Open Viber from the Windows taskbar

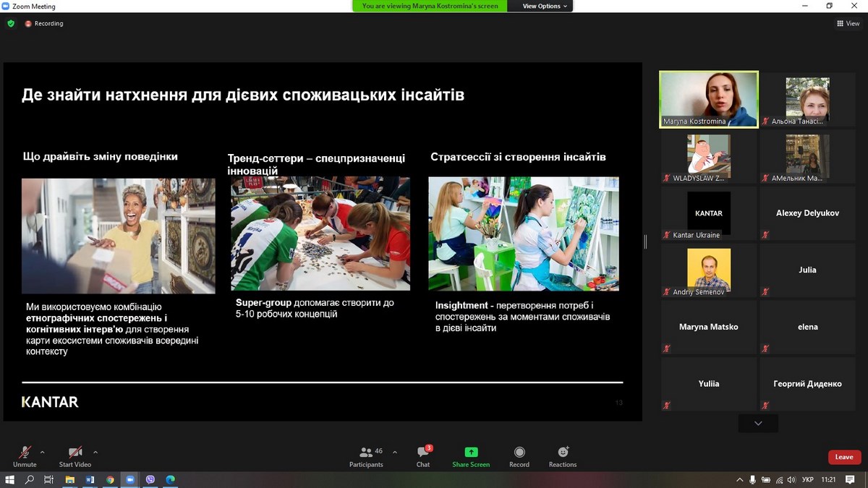click(150, 479)
